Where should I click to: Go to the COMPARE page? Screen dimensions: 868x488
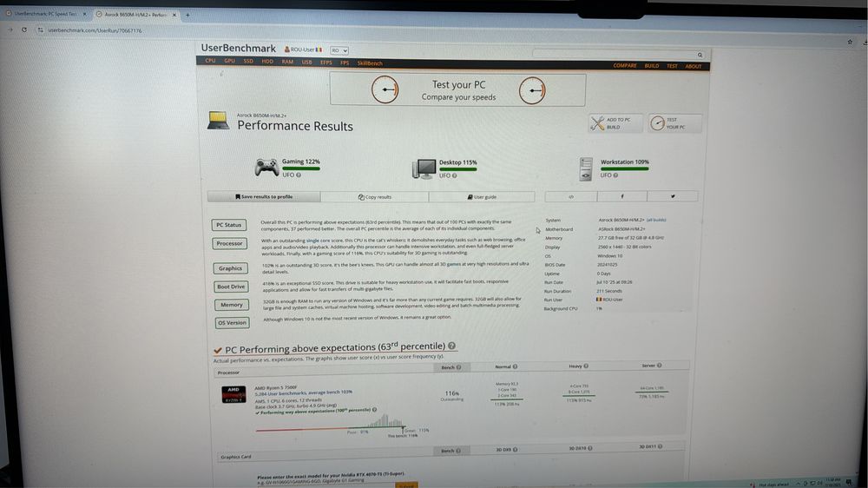(x=624, y=65)
